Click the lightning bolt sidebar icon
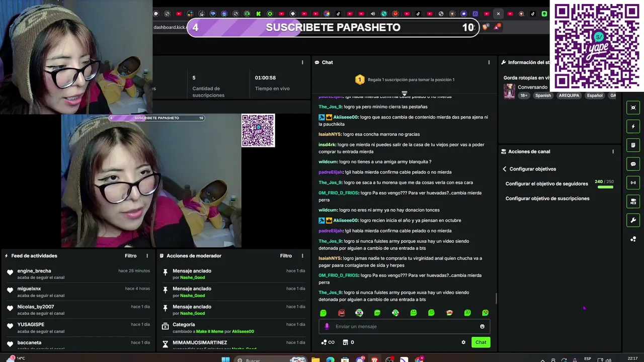Screen dimensions: 644x362 pos(633,126)
